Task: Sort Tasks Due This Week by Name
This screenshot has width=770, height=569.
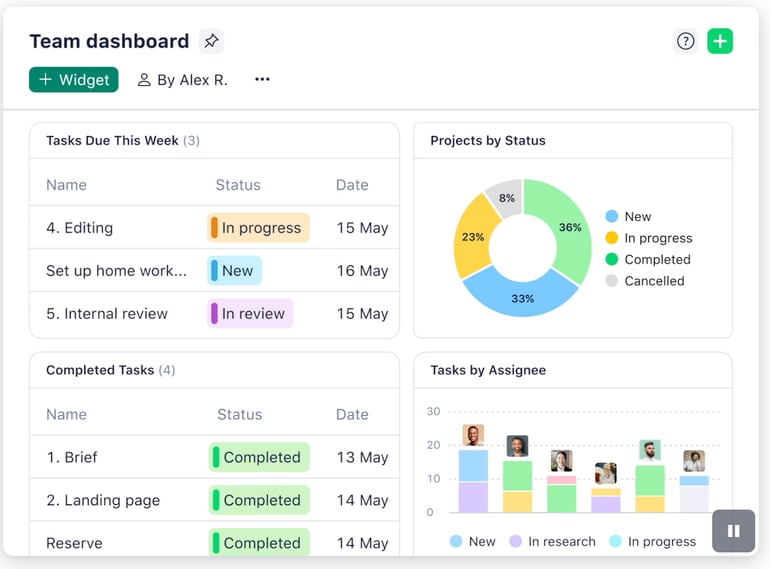Action: point(66,185)
